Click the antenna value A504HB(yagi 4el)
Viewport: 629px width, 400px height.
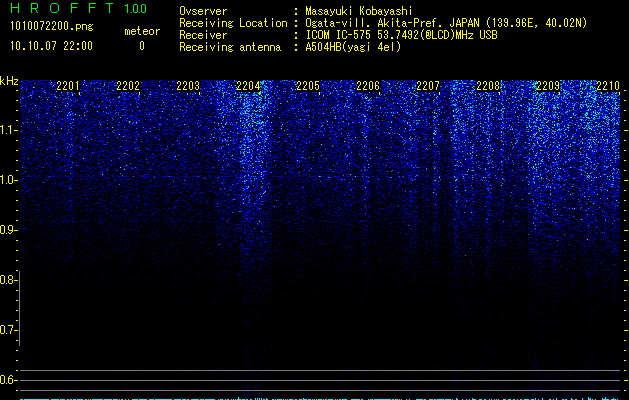[x=353, y=47]
